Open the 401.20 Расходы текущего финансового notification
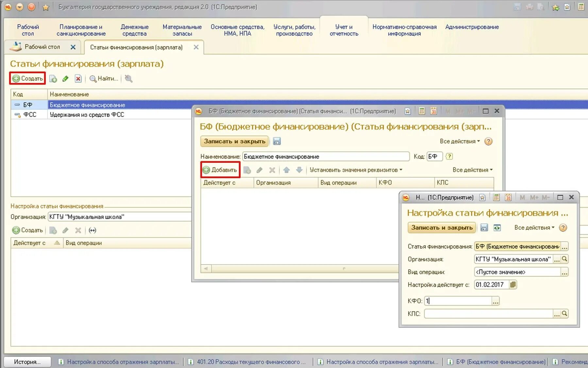Screen dimensions: 588x368 click(248, 362)
